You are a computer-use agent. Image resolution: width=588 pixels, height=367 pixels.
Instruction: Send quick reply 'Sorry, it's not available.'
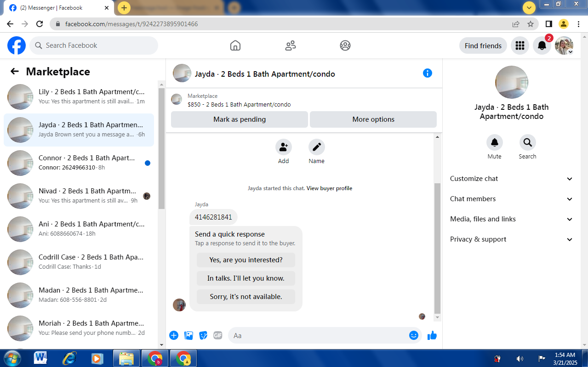click(x=246, y=297)
